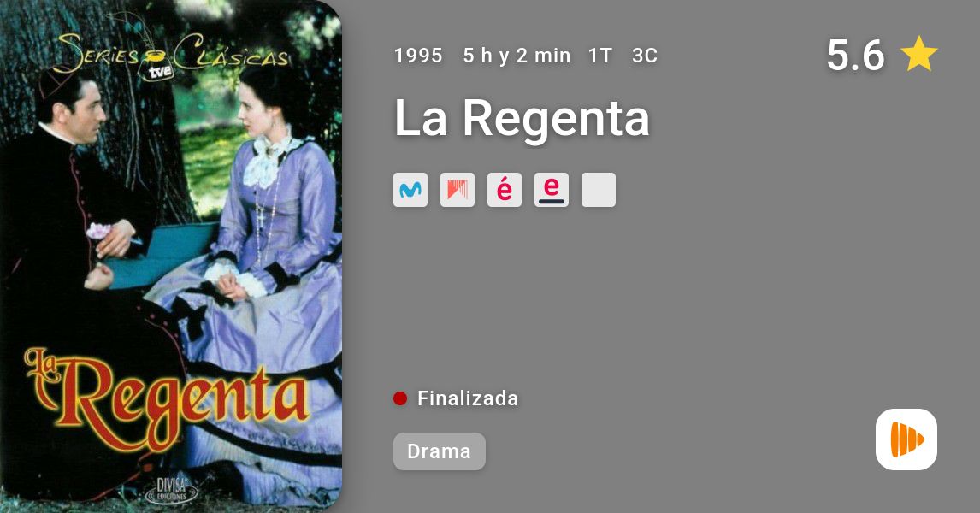Click the 3C episode count
This screenshot has width=980, height=513.
tap(645, 56)
